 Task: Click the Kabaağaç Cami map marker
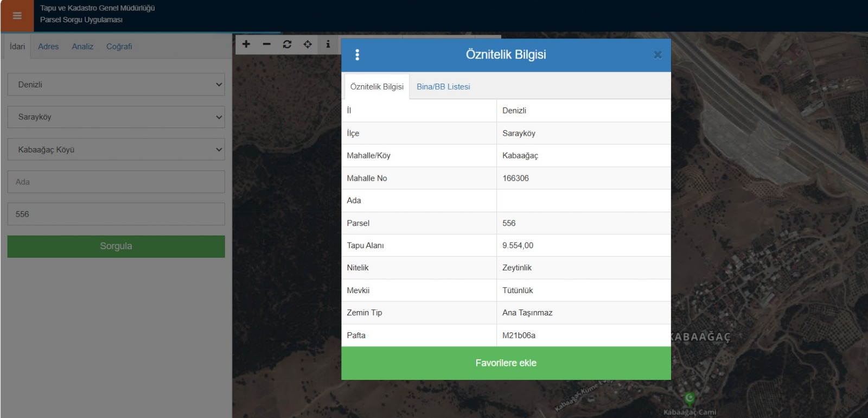(x=689, y=399)
